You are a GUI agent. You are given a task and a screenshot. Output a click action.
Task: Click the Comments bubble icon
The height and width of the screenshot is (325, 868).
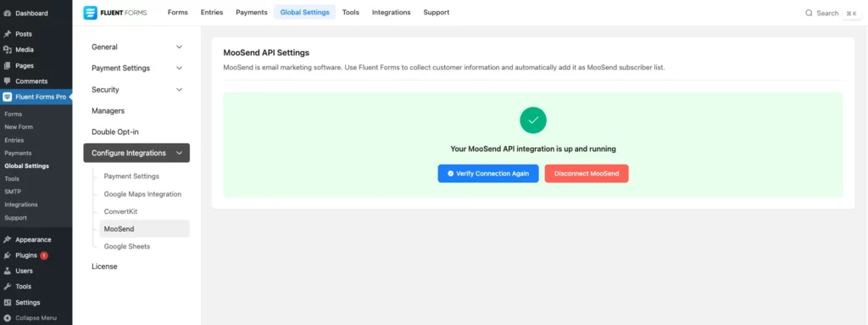(7, 81)
